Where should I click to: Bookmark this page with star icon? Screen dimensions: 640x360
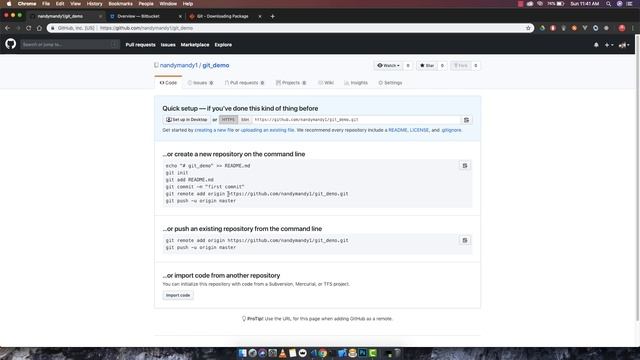[528, 28]
